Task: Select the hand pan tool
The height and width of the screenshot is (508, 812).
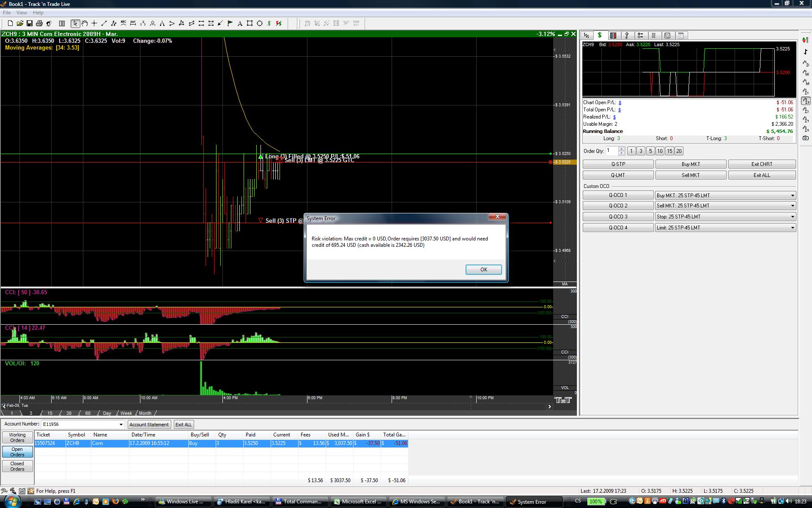Action: pos(85,24)
